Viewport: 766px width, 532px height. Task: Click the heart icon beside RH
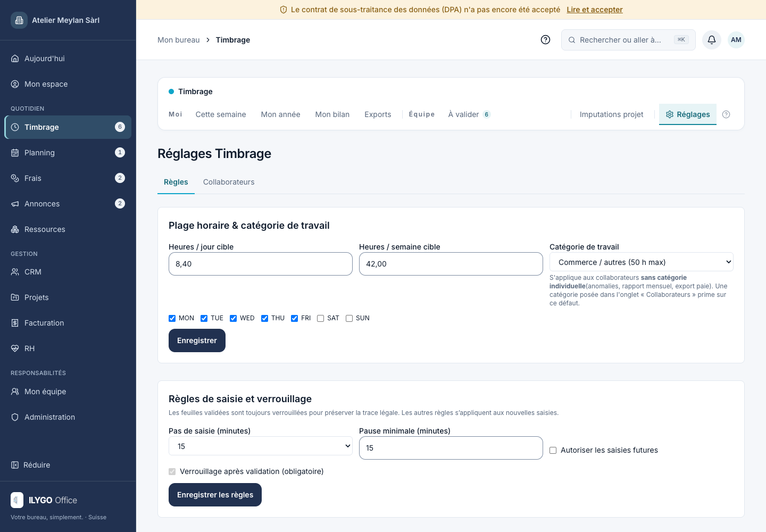click(15, 348)
